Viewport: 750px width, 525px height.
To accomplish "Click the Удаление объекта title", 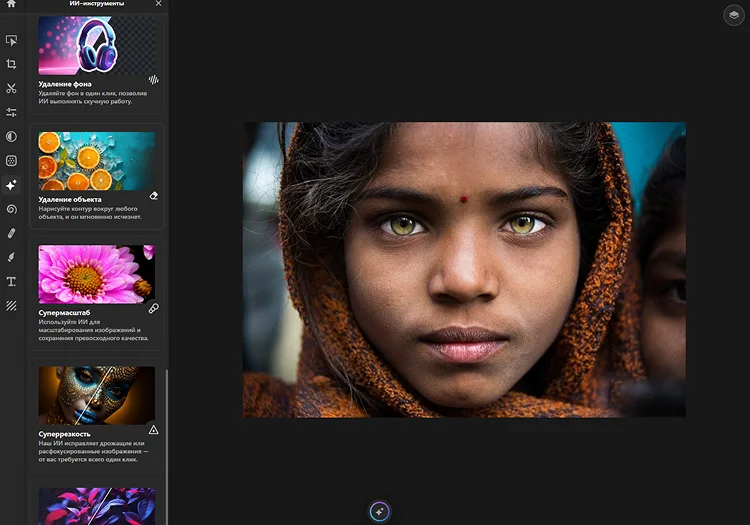I will (70, 199).
